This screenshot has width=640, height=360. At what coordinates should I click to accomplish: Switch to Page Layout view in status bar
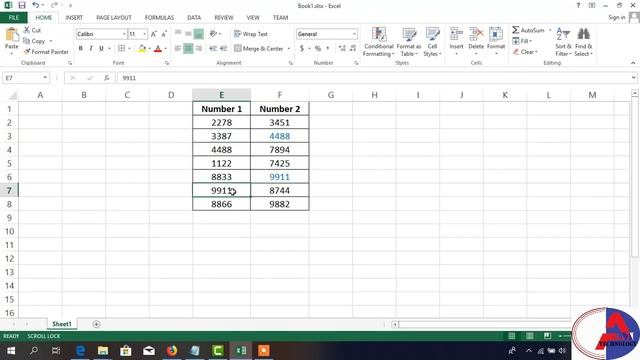(529, 336)
